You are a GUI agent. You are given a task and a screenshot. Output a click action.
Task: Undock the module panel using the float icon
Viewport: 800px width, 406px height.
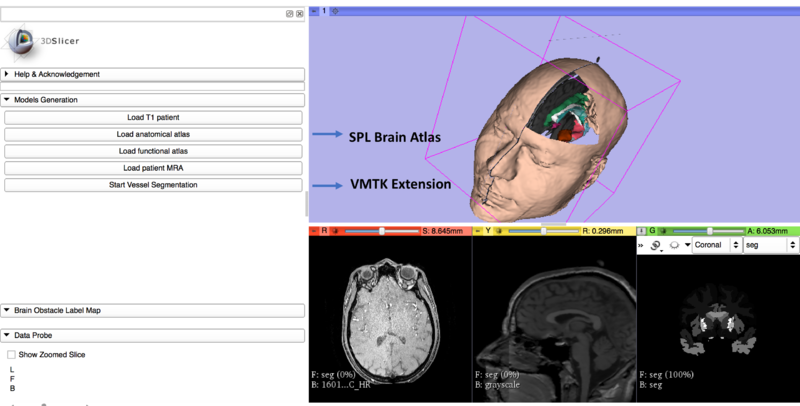click(289, 14)
